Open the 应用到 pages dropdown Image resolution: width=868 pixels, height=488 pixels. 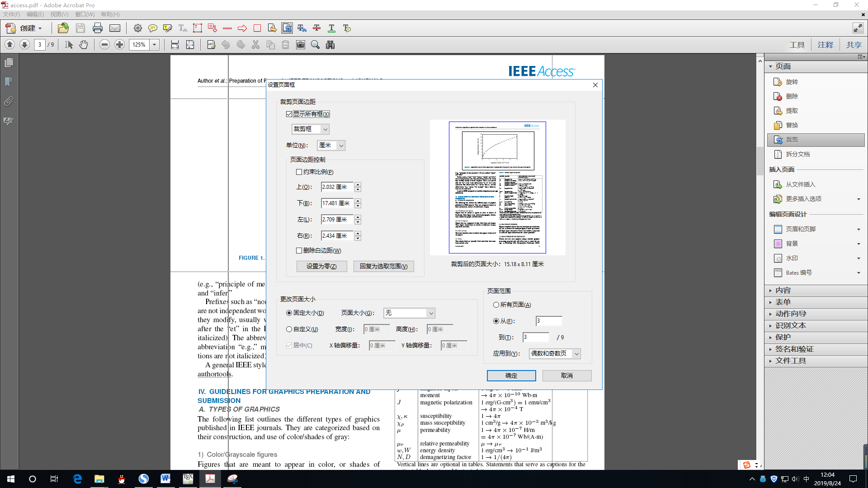[555, 354]
